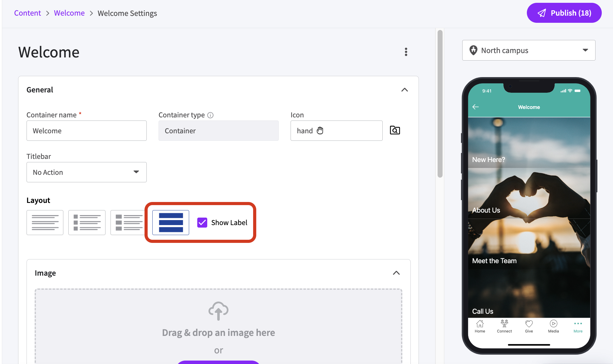Click the disabled Container type field
Image resolution: width=613 pixels, height=364 pixels.
(218, 131)
